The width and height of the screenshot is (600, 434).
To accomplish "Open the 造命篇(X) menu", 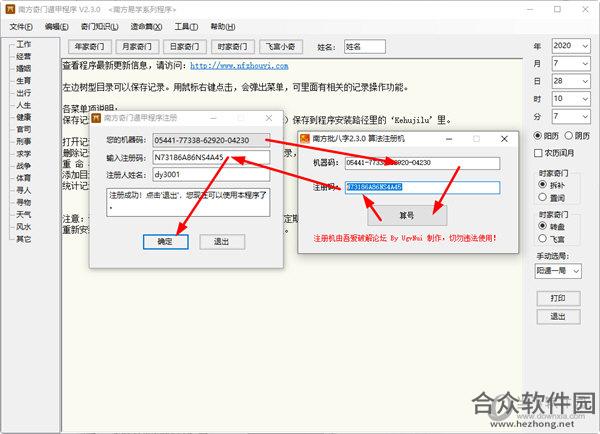I will [146, 27].
